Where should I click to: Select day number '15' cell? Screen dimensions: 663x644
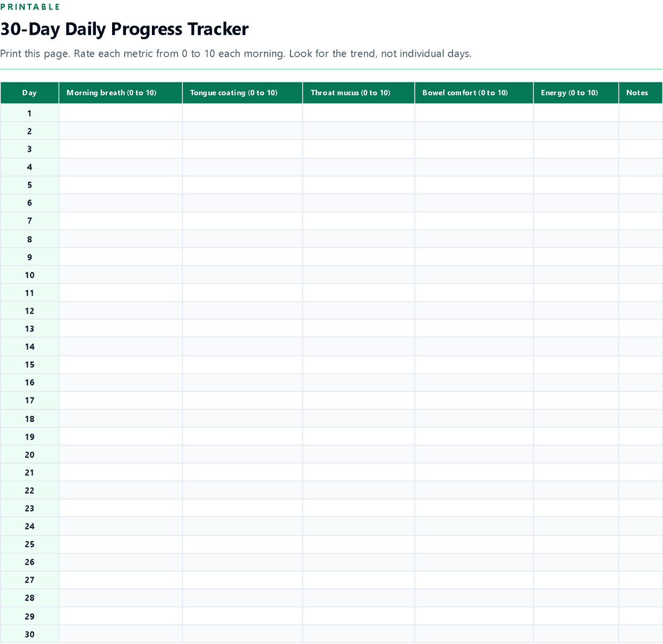(30, 364)
